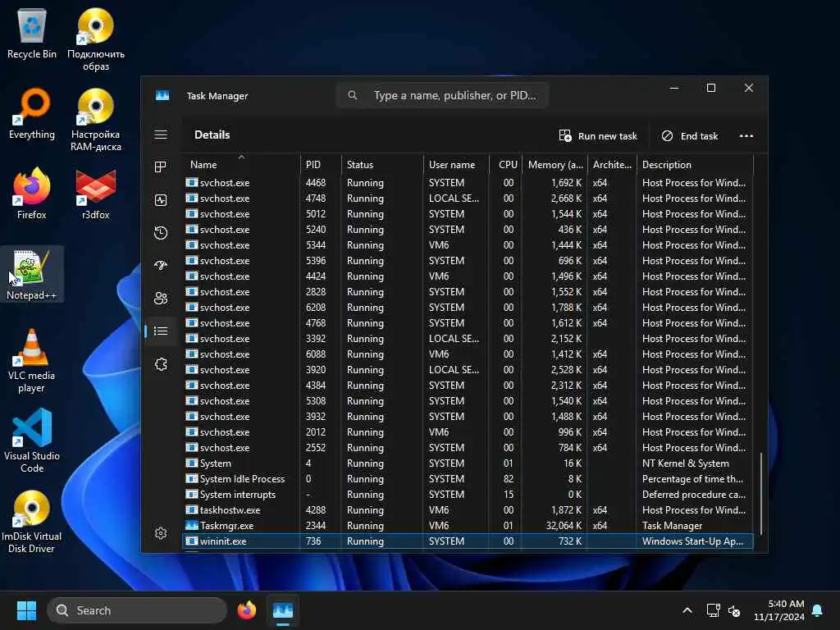Image resolution: width=840 pixels, height=630 pixels.
Task: Sort by the Architecture column header
Action: point(612,164)
